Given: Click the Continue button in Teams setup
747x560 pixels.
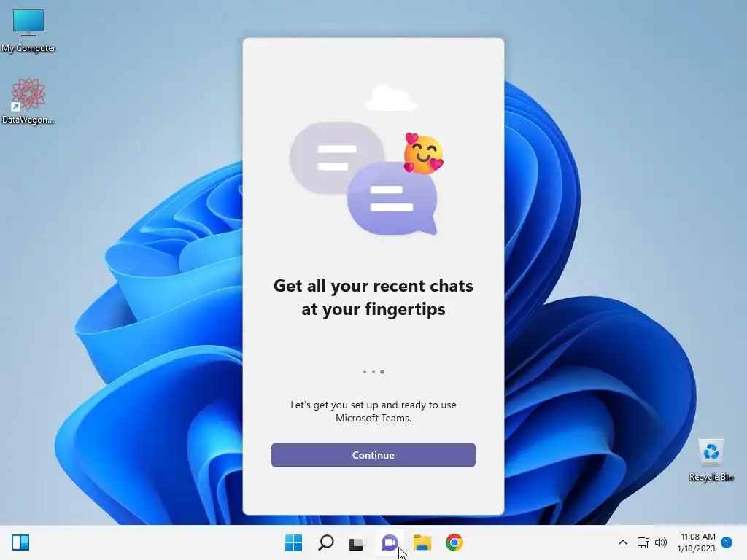Looking at the screenshot, I should [373, 455].
